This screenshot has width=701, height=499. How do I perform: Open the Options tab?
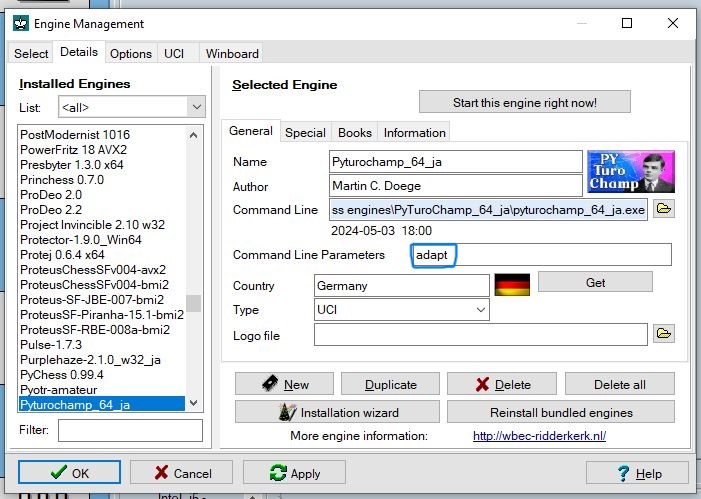click(131, 54)
